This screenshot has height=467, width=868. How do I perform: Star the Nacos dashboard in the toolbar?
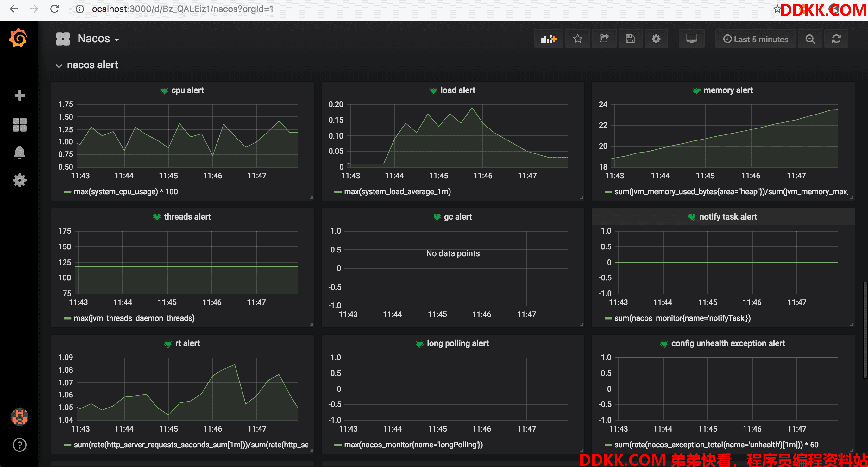(577, 39)
